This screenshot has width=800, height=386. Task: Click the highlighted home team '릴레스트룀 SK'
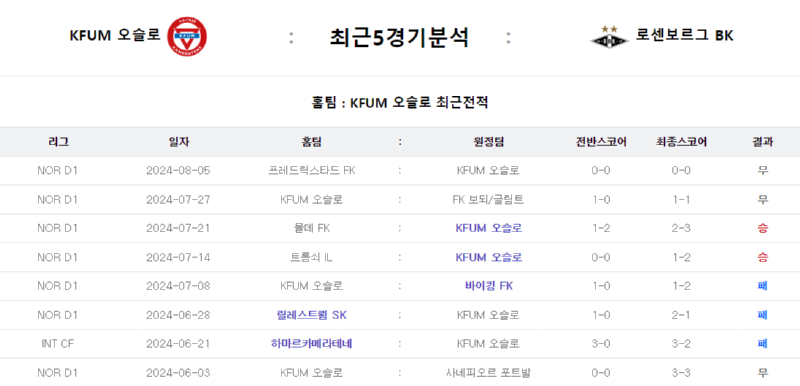pyautogui.click(x=312, y=315)
